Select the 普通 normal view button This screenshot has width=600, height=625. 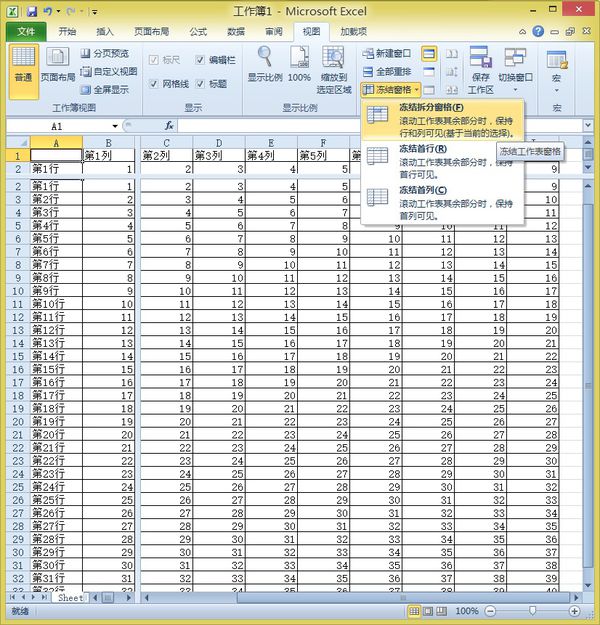24,72
